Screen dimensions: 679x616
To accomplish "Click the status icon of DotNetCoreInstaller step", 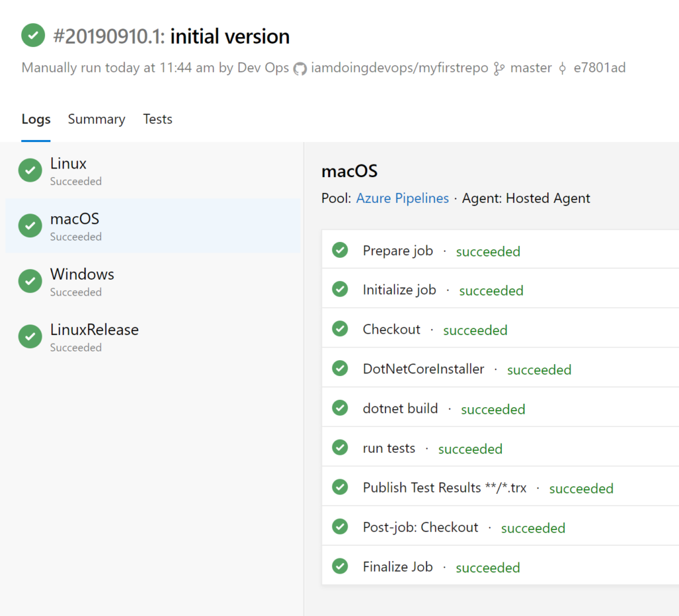I will click(x=340, y=368).
